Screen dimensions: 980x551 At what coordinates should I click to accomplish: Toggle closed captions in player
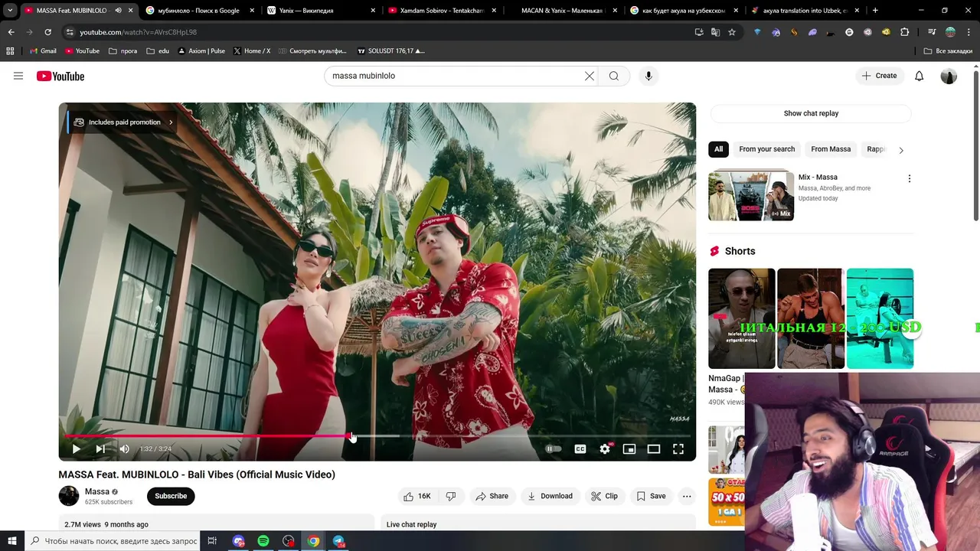point(580,449)
